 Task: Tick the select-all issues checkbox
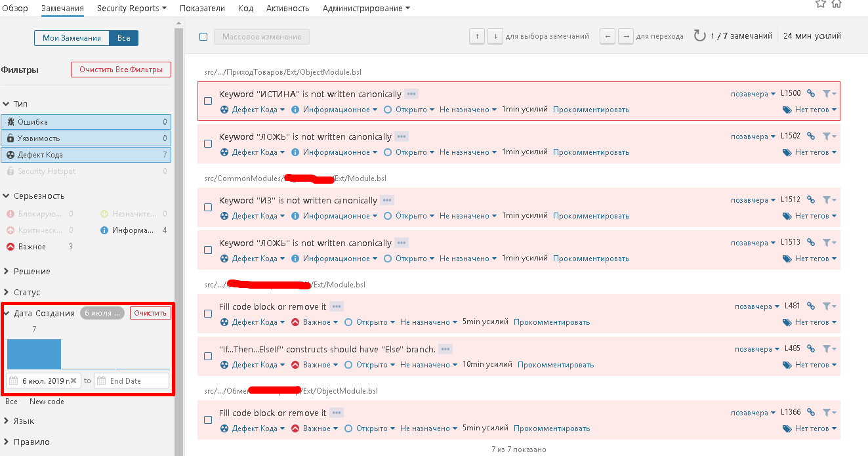point(203,37)
